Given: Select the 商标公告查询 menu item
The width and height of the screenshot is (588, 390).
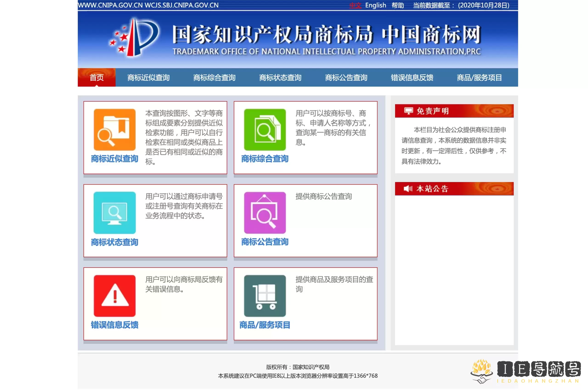Looking at the screenshot, I should tap(346, 78).
